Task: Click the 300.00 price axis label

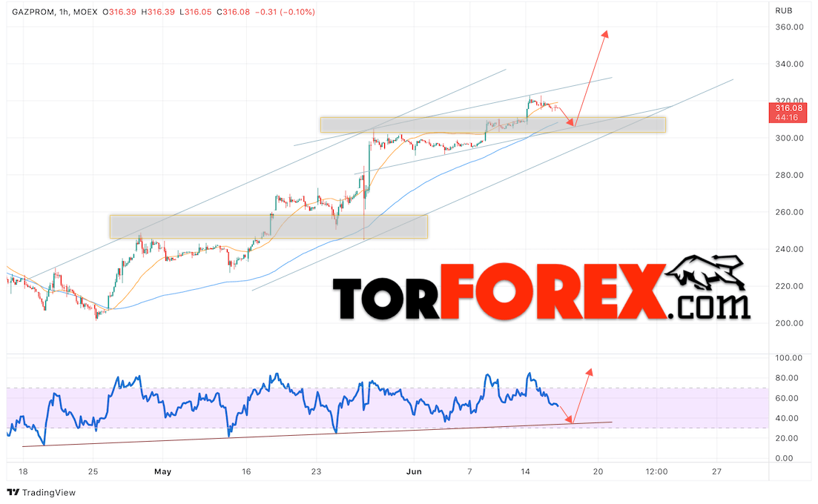Action: coord(789,138)
